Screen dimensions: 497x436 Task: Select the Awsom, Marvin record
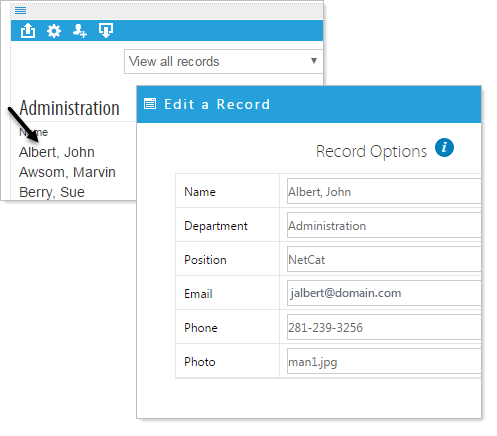tap(67, 172)
